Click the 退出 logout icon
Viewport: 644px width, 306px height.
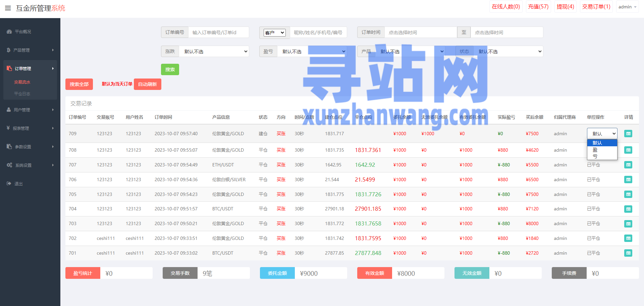point(9,184)
